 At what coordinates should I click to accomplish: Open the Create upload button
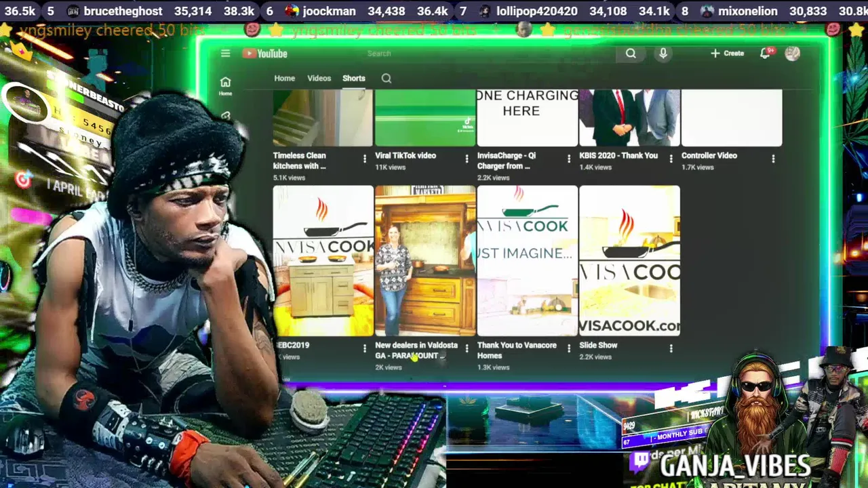[x=727, y=54]
